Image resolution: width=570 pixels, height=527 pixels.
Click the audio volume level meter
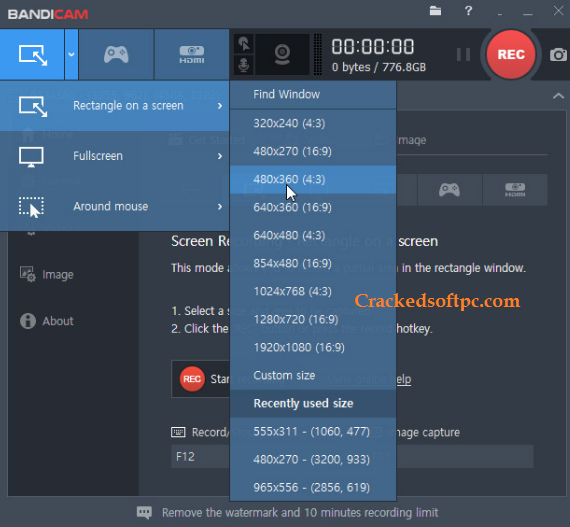click(317, 55)
